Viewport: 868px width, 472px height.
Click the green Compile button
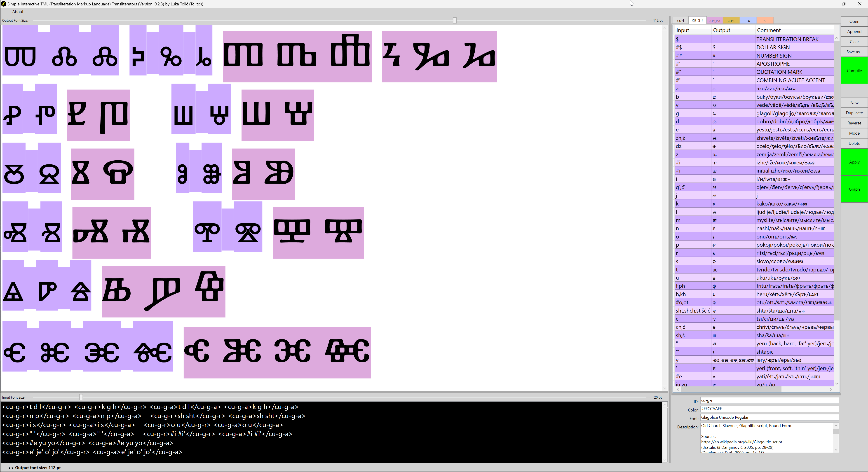coord(854,70)
